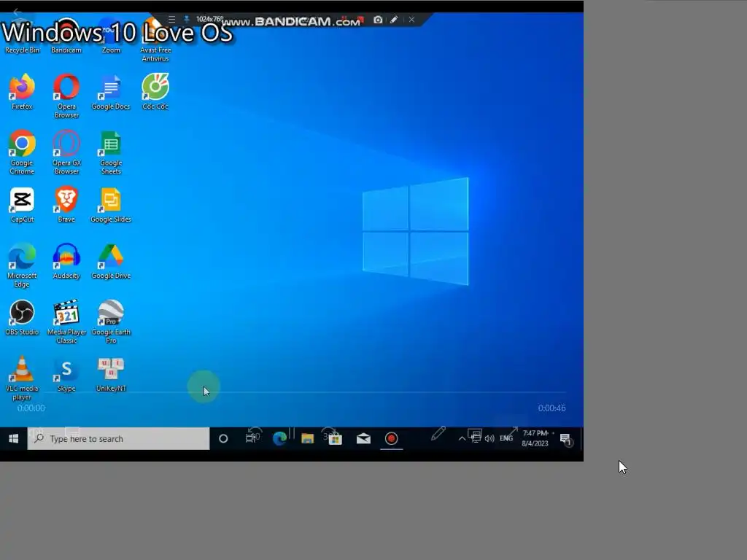Open the Google Chrome desktop icon
747x560 pixels.
(22, 152)
